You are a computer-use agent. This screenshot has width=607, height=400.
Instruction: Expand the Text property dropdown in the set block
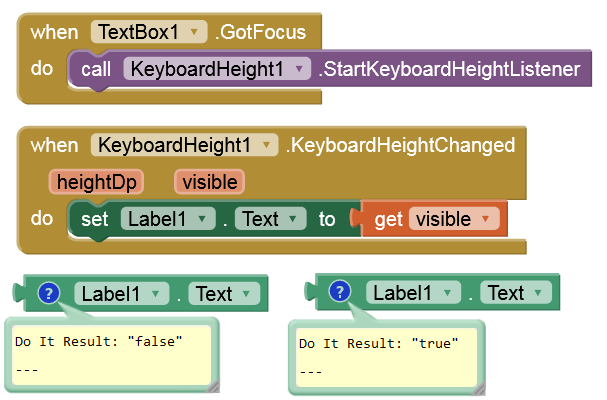(295, 218)
